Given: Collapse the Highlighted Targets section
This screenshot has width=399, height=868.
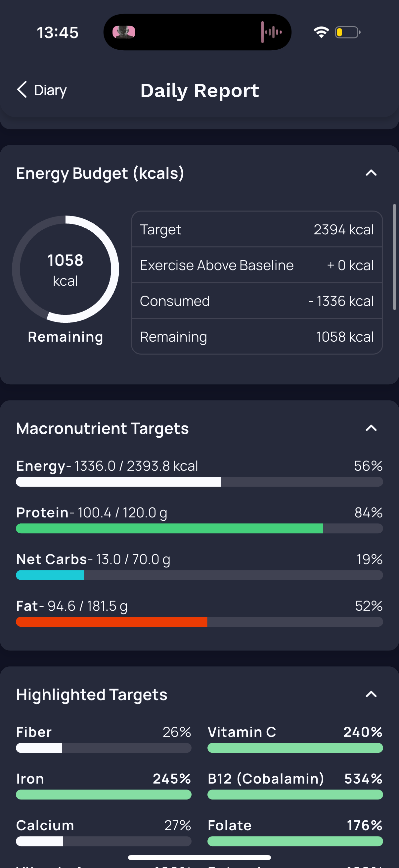Looking at the screenshot, I should coord(371,694).
